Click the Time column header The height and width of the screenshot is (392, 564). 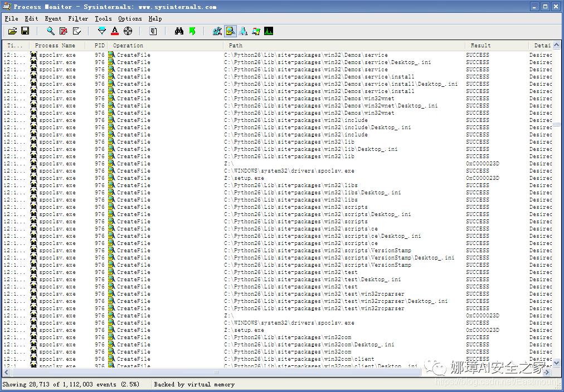coord(16,46)
